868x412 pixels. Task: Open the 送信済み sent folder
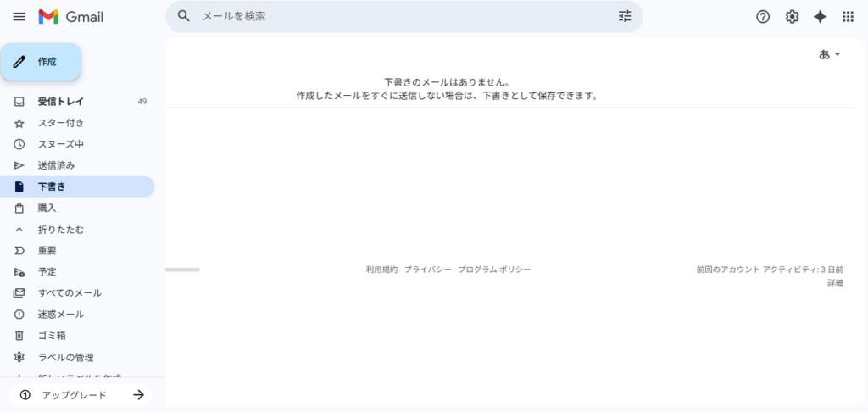56,165
